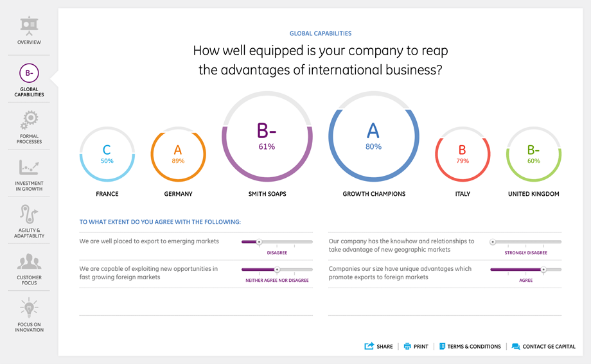
Task: Click the fast growing foreign markets slider handle
Action: (277, 270)
